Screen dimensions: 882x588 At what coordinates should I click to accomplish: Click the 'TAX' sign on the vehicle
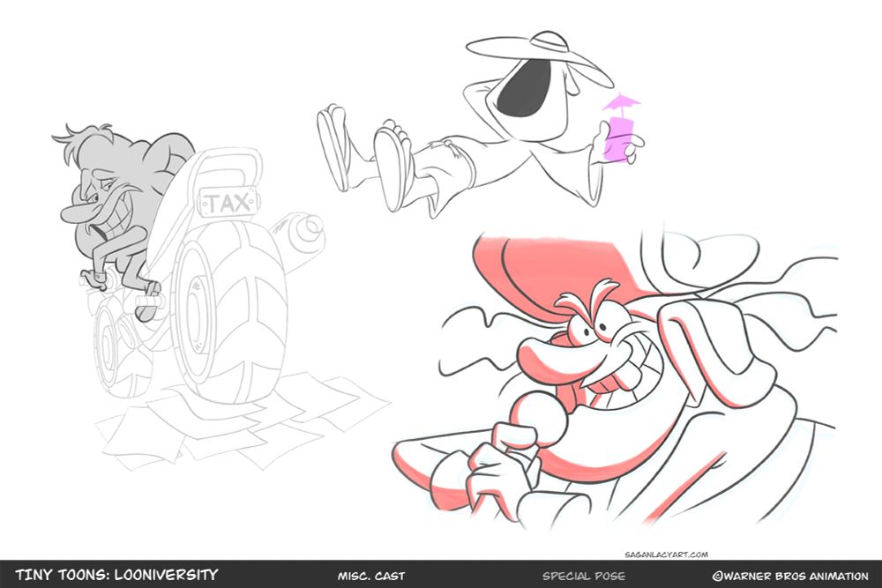[x=228, y=203]
